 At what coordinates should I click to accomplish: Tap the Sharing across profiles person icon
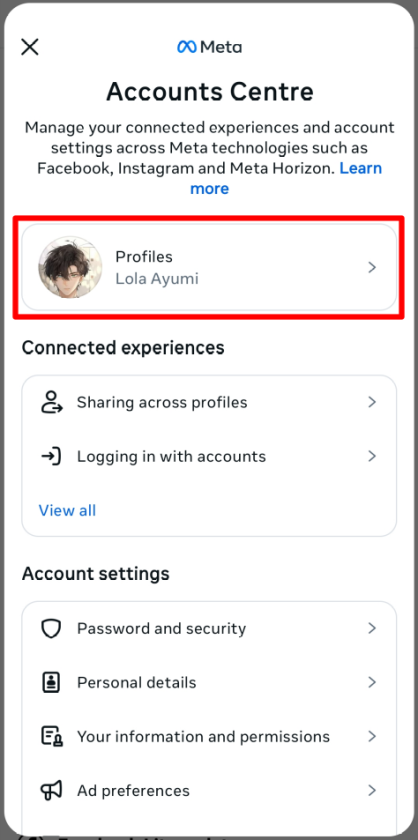tap(52, 402)
